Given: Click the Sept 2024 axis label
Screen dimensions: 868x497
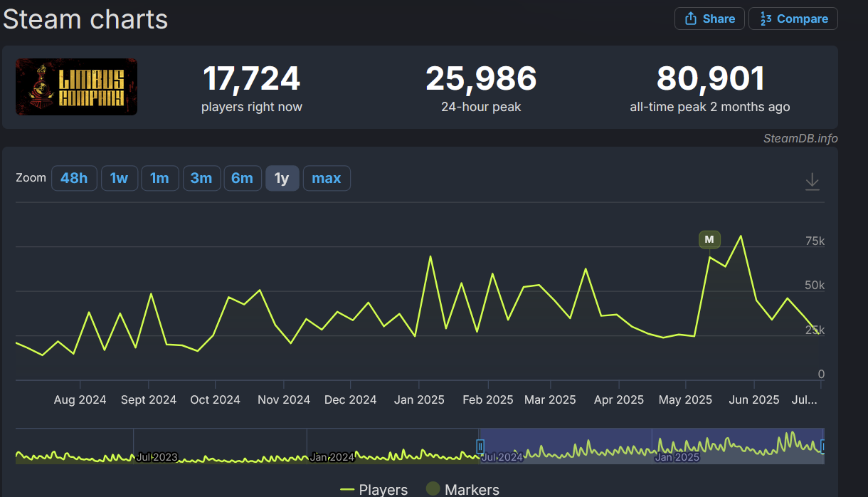Looking at the screenshot, I should tap(149, 399).
